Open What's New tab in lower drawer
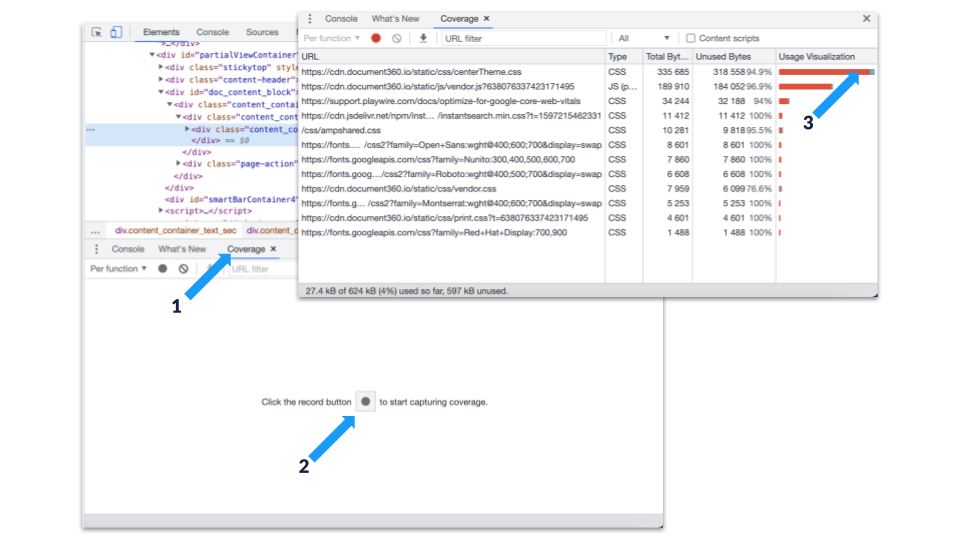960x540 pixels. pyautogui.click(x=182, y=249)
